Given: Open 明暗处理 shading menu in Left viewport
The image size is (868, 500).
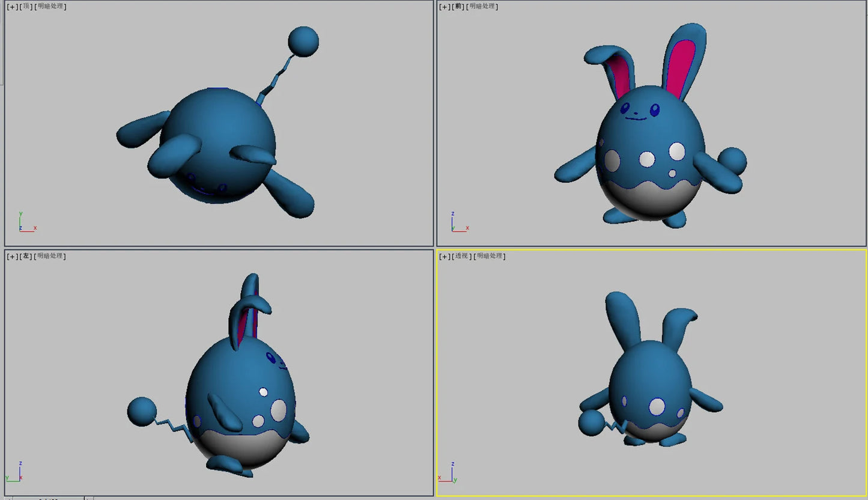Looking at the screenshot, I should click(x=51, y=257).
